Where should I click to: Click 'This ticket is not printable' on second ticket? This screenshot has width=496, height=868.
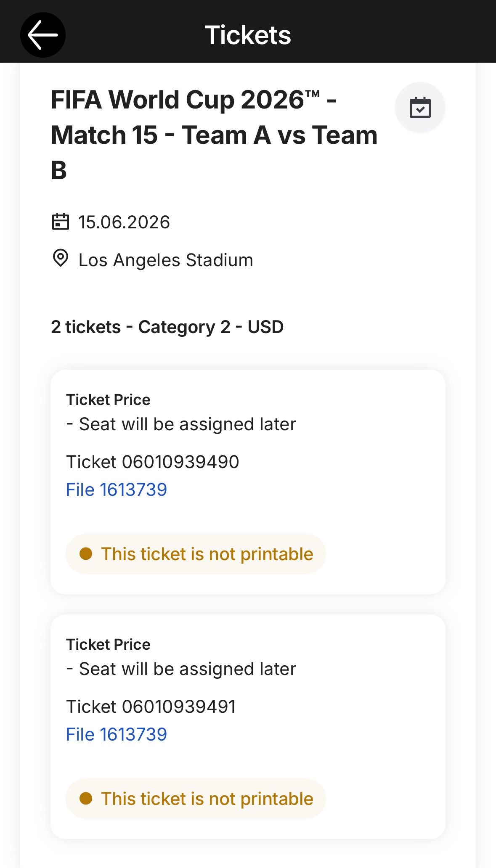point(207,799)
